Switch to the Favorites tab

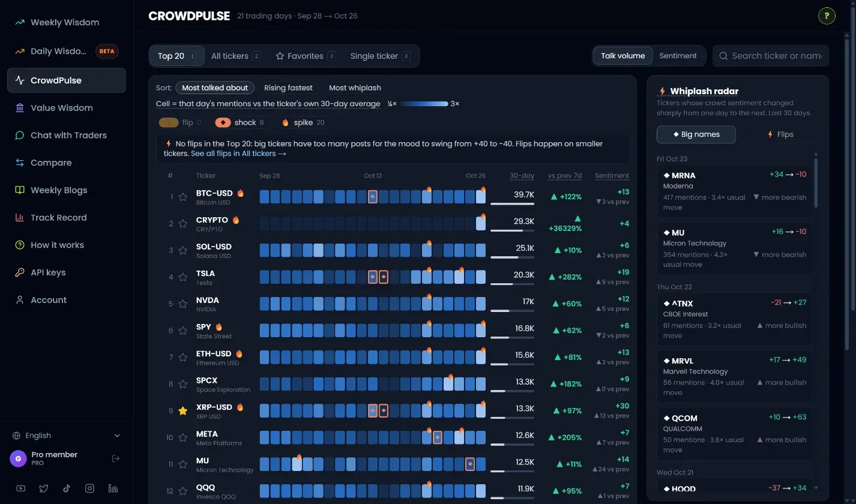coord(305,56)
